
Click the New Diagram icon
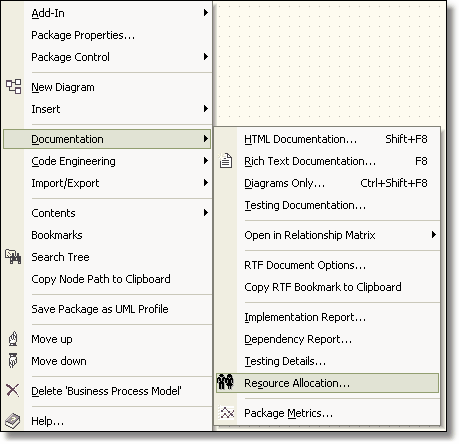(13, 87)
